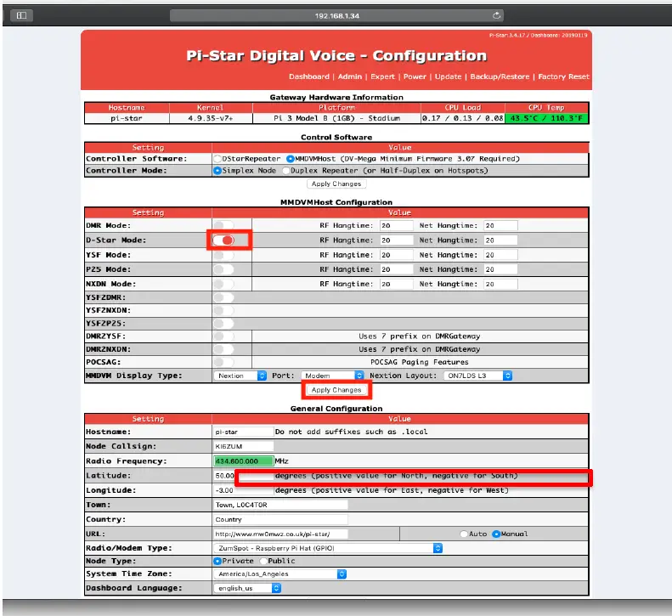Click the Town input field

(x=280, y=505)
